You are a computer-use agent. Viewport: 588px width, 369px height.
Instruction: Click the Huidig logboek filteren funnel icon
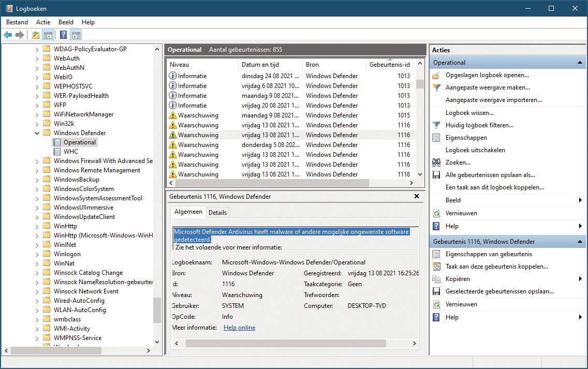(436, 125)
